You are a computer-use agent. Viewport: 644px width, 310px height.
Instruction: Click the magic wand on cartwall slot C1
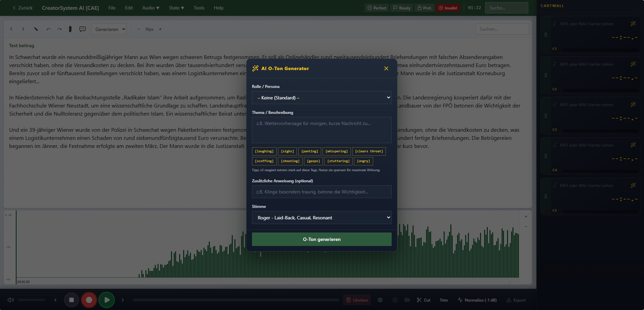(x=633, y=24)
